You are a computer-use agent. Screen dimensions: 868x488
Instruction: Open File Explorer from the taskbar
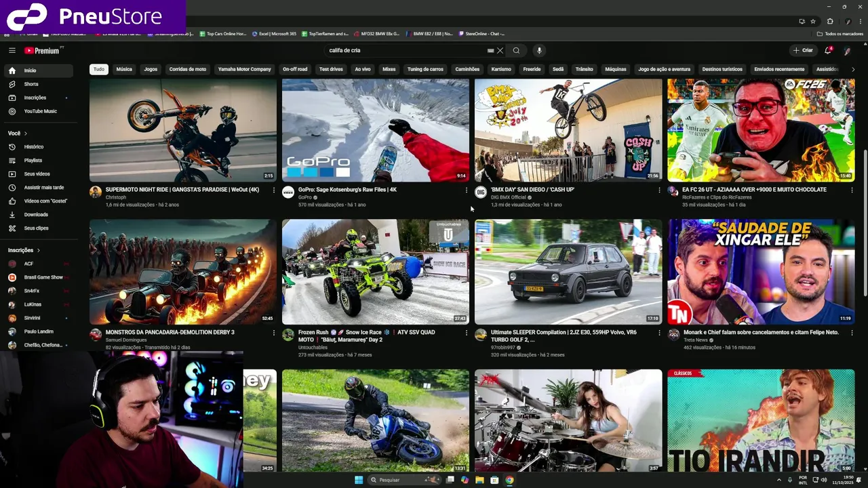479,480
